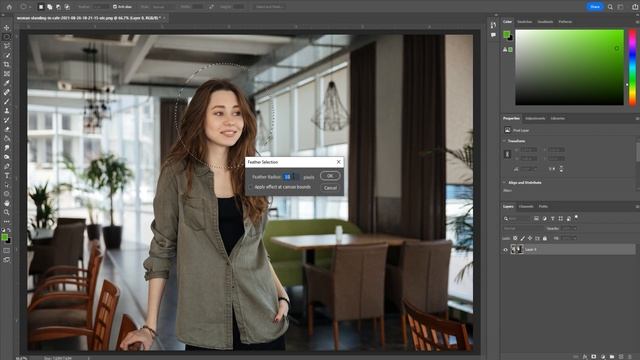This screenshot has width=640, height=360.
Task: Open the Search magnifier icon top right
Action: [610, 7]
